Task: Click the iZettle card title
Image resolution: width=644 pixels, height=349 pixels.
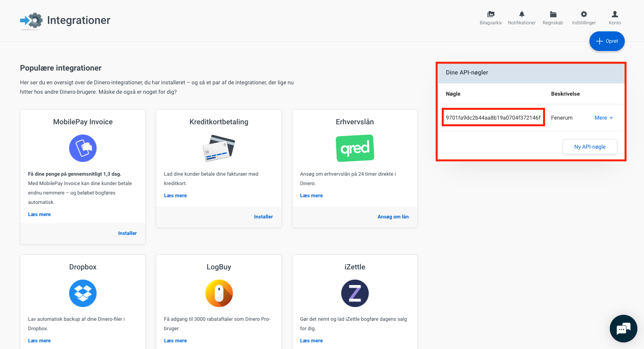Action: [355, 267]
